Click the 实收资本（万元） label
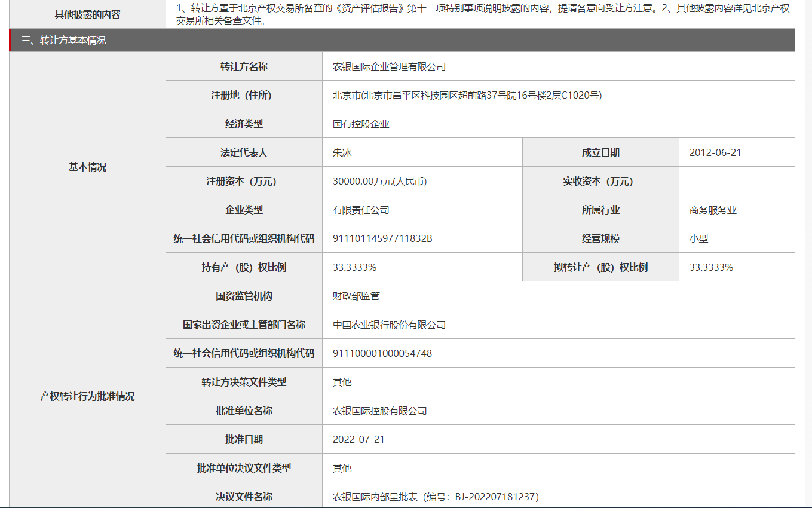The height and width of the screenshot is (508, 812). (600, 182)
